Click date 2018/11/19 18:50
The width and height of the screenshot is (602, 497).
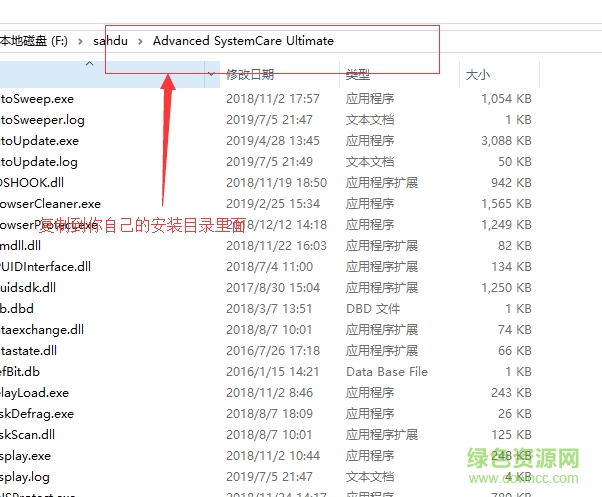pos(276,183)
